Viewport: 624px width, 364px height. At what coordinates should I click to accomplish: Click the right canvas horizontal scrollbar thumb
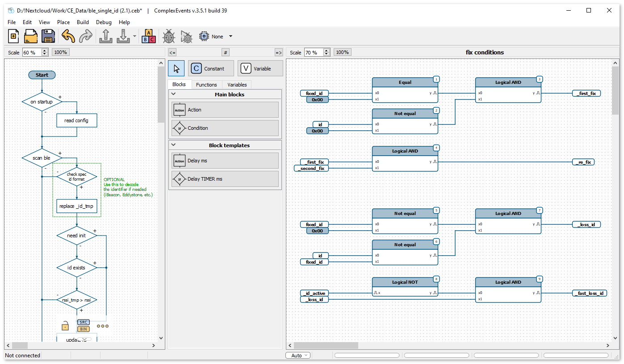[326, 345]
